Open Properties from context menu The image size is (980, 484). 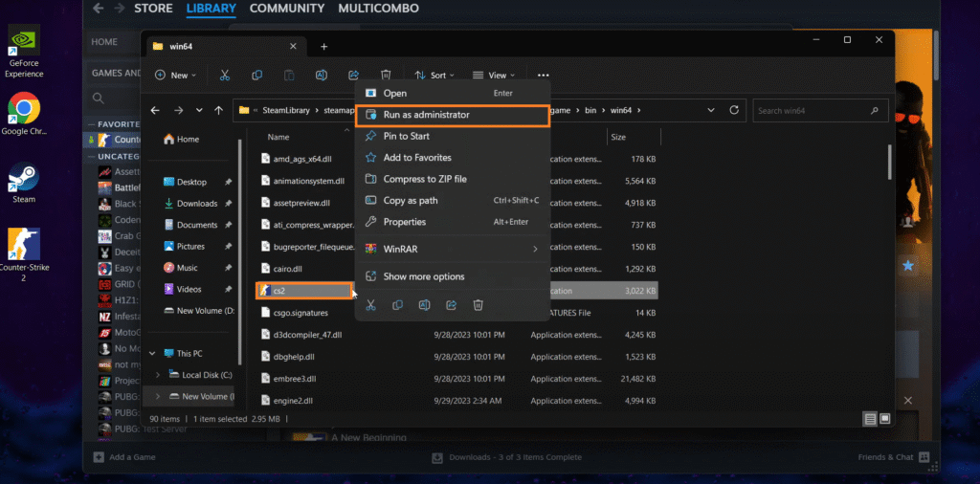point(453,222)
